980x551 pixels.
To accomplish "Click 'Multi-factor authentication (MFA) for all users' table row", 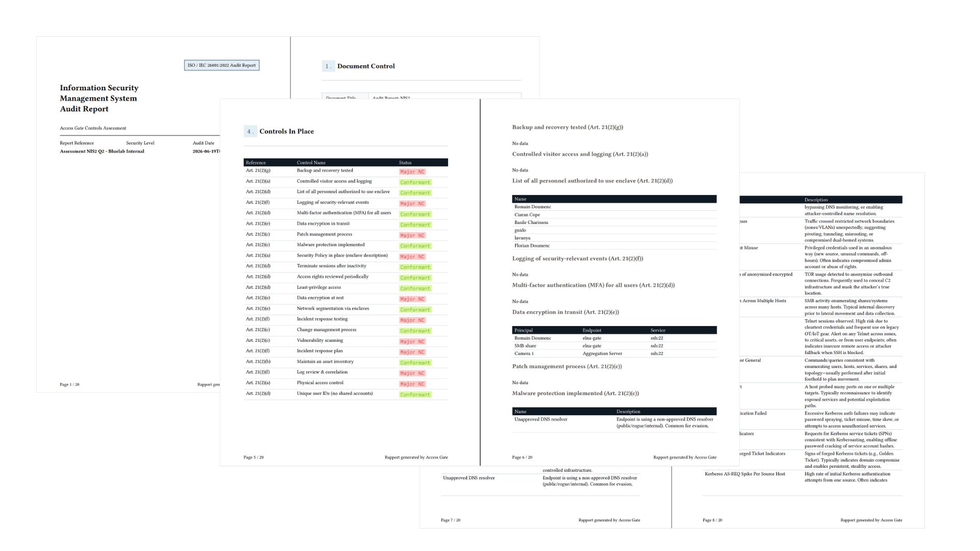I will [x=346, y=214].
